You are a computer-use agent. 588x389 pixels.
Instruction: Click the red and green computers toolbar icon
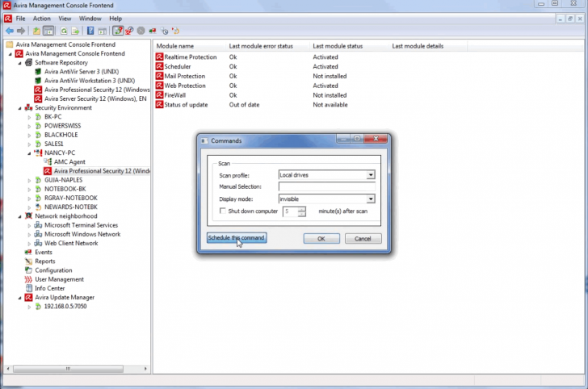tap(152, 31)
